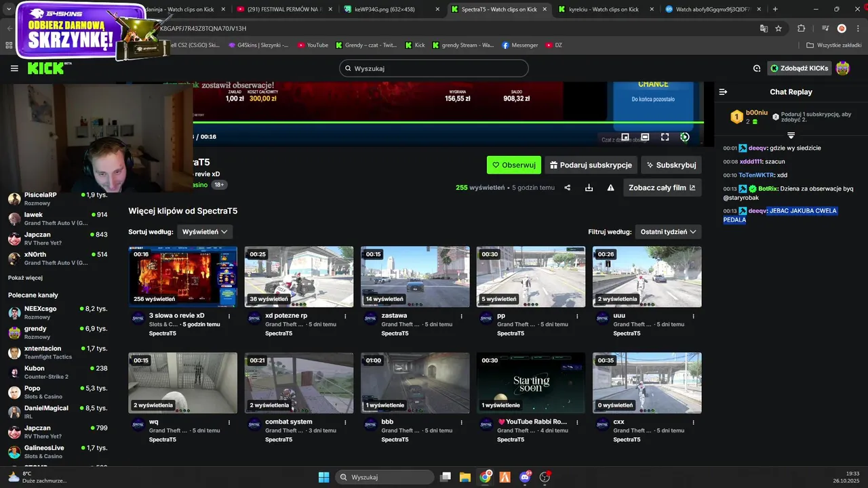This screenshot has height=488, width=868.
Task: Click Zobacz cały film button
Action: pyautogui.click(x=663, y=188)
